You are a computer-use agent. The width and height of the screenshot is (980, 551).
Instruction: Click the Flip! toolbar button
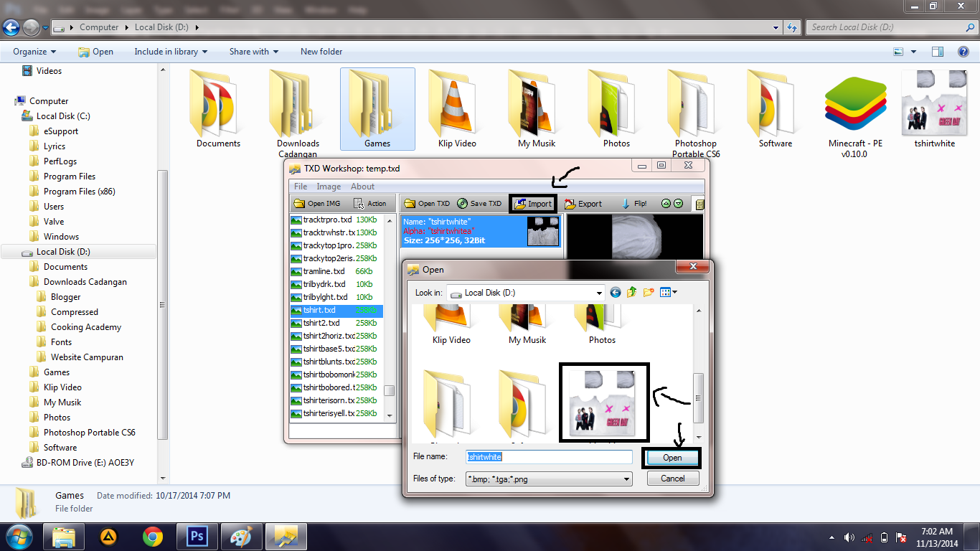pos(633,204)
